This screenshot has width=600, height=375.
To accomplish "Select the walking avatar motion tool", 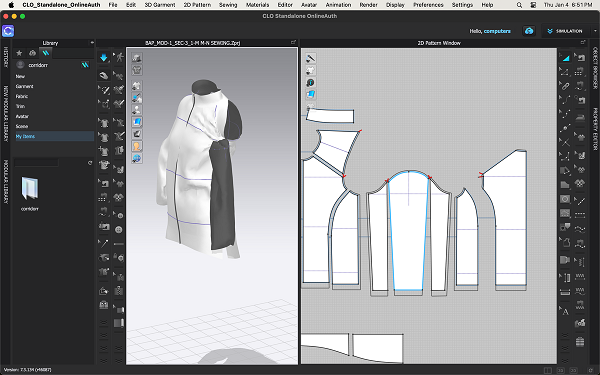I will click(119, 58).
